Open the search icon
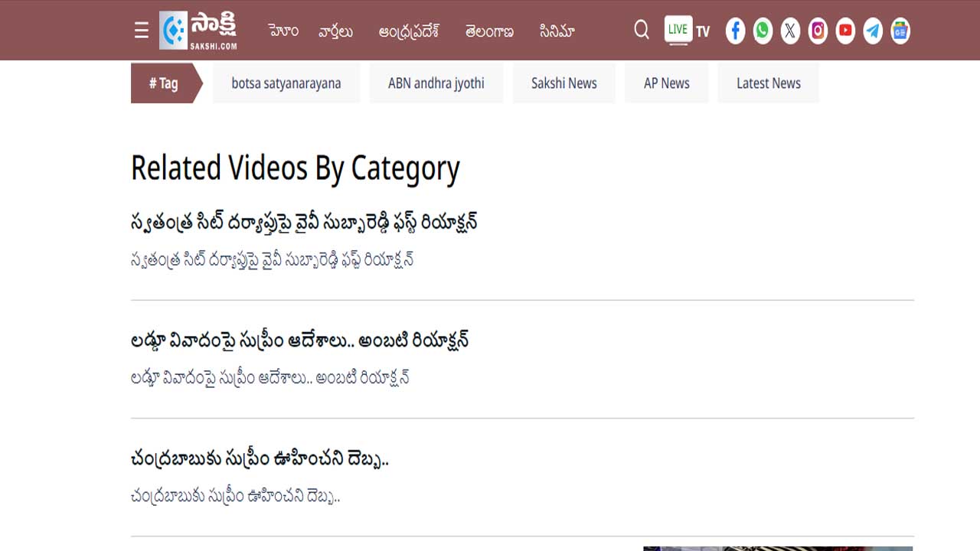The width and height of the screenshot is (980, 551). click(642, 30)
